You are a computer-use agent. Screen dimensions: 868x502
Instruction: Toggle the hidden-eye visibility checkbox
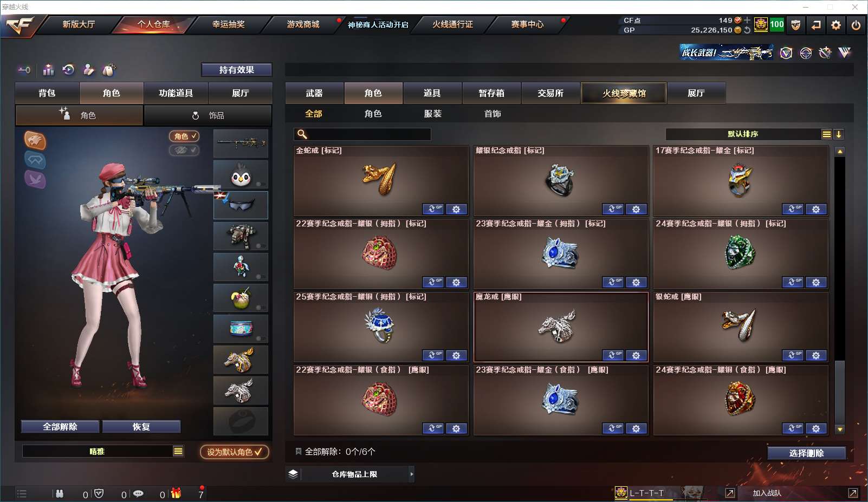tap(184, 150)
